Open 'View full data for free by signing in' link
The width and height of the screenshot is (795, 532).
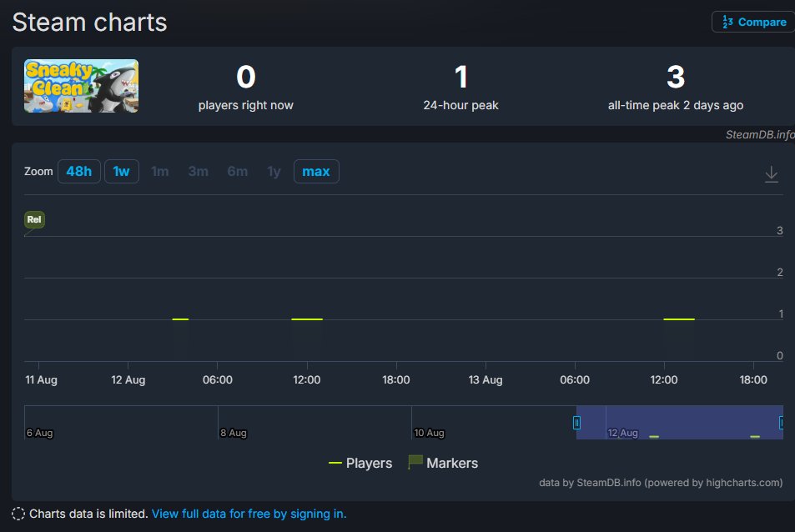click(x=249, y=514)
